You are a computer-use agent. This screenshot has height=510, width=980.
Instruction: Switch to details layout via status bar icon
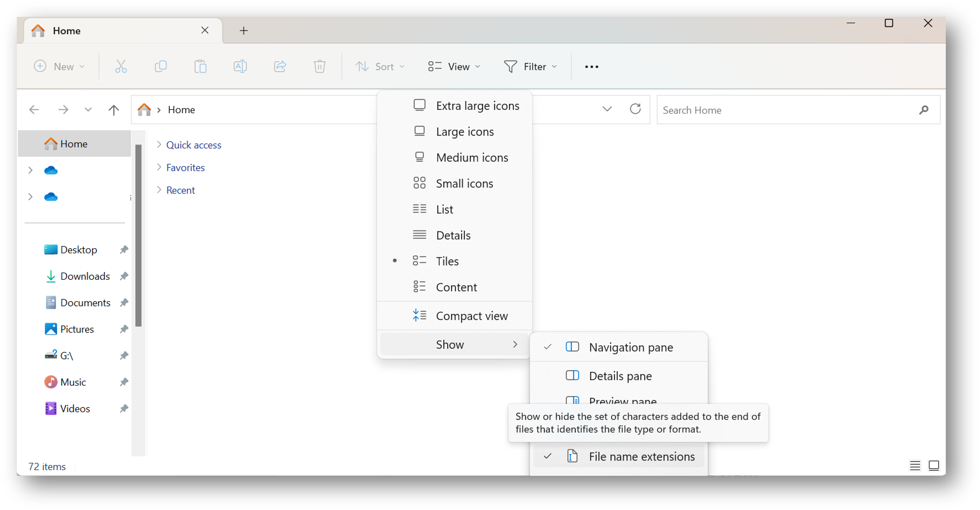click(915, 465)
